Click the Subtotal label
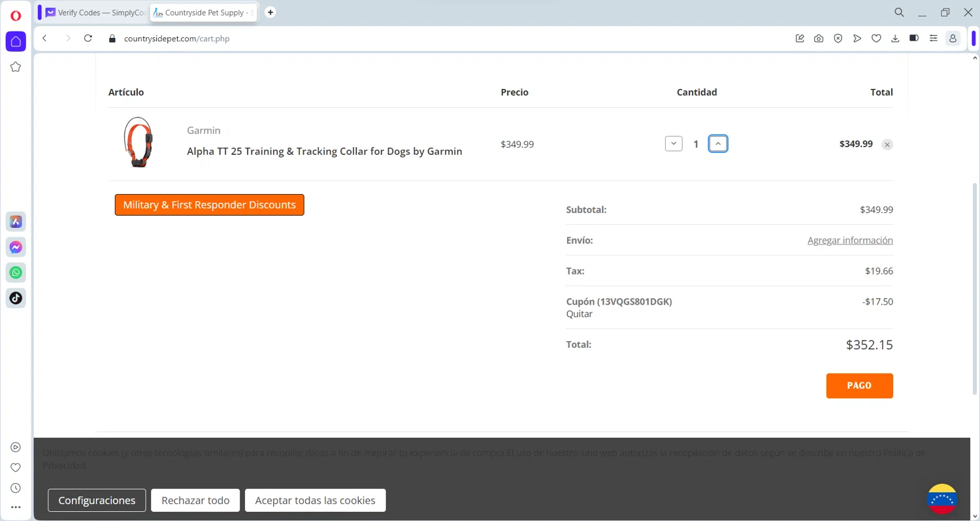This screenshot has width=980, height=521. point(586,210)
